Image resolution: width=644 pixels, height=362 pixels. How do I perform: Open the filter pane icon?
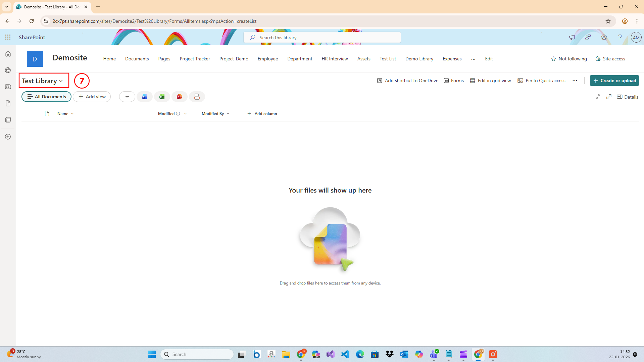(127, 97)
